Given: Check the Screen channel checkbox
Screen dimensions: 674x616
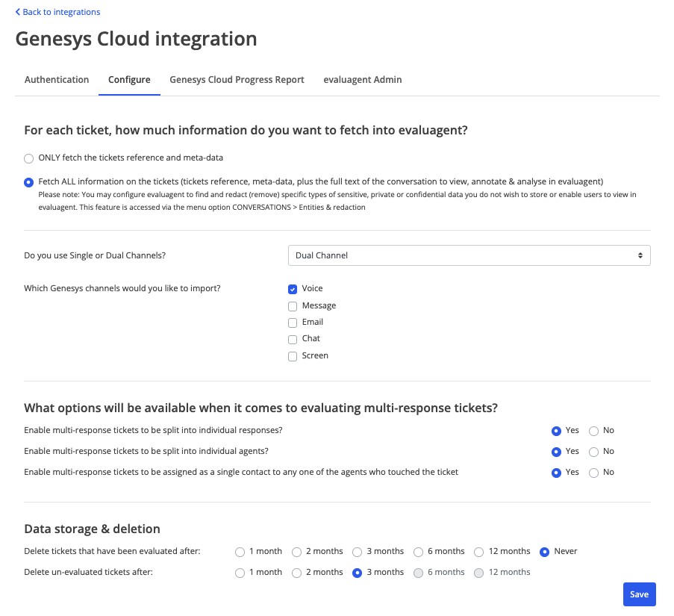Looking at the screenshot, I should 293,356.
